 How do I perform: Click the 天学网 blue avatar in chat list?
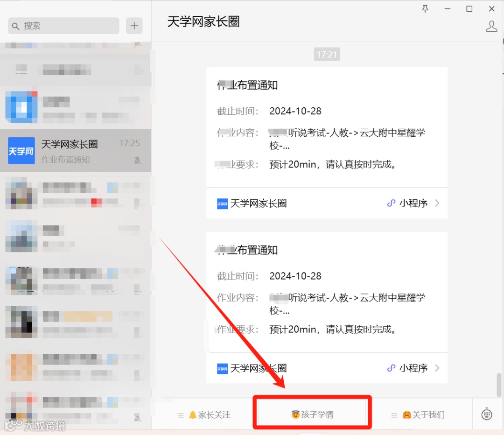pyautogui.click(x=21, y=151)
